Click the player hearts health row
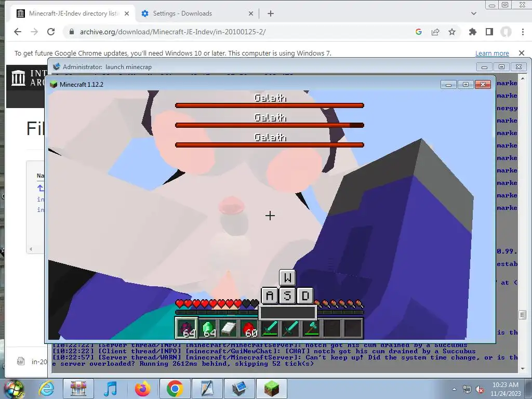The width and height of the screenshot is (532, 399). point(217,303)
